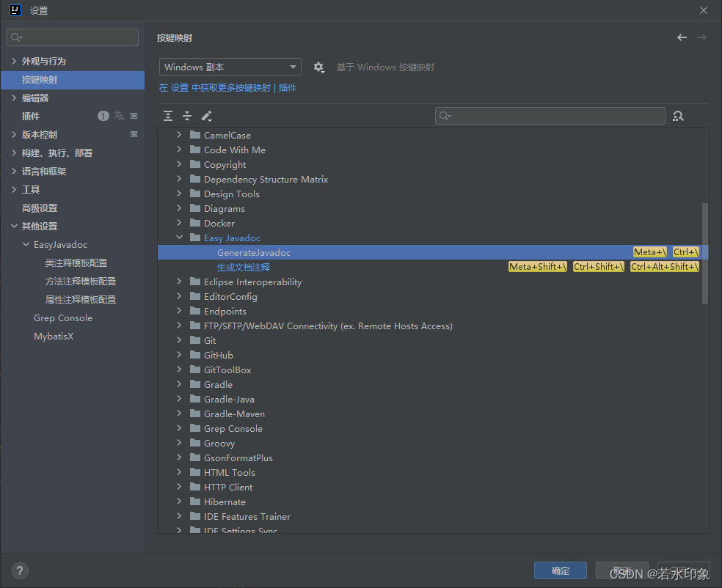The height and width of the screenshot is (588, 722).
Task: Click Collapse All icon in keymap toolbar
Action: (187, 116)
